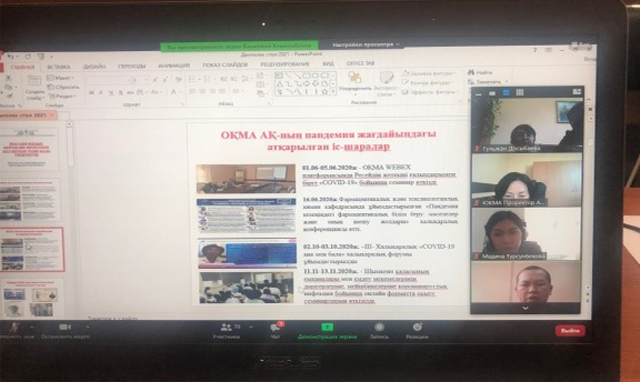
Task: Switch video panel to gallery grid view
Action: 520,93
